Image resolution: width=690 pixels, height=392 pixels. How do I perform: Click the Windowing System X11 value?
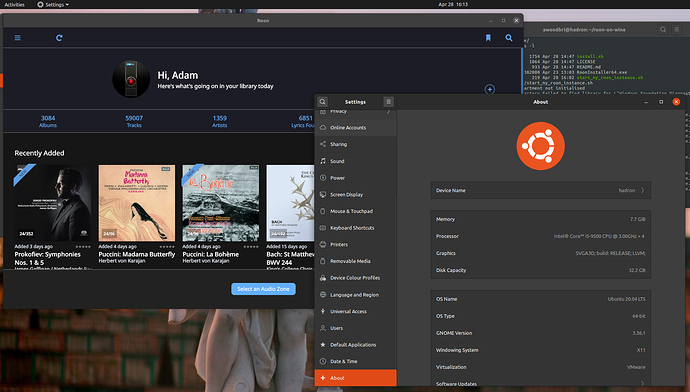[641, 350]
